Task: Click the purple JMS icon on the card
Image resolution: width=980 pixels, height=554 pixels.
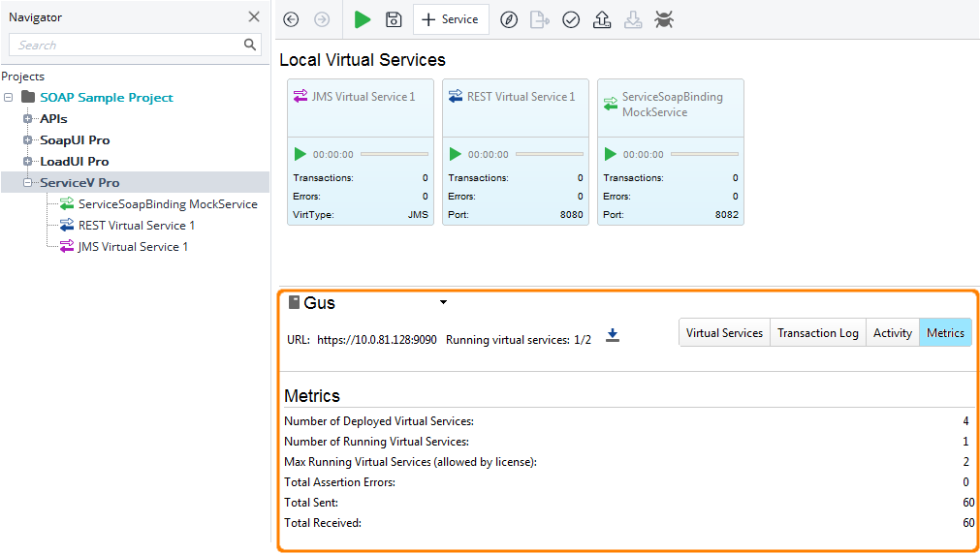Action: tap(300, 96)
